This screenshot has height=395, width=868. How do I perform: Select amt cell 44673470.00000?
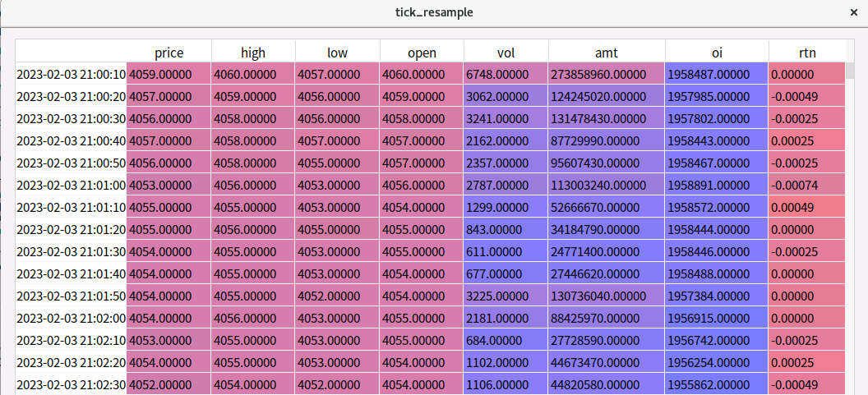click(x=607, y=362)
